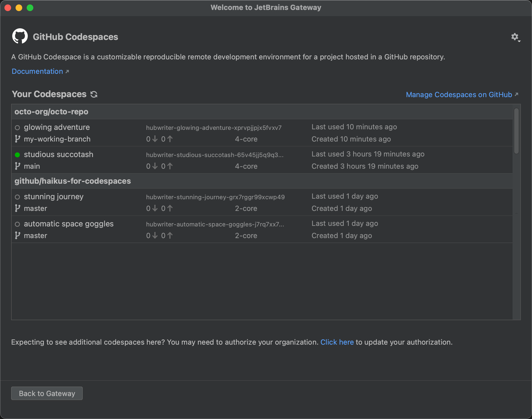Refresh the Your Codespaces list

coord(94,94)
